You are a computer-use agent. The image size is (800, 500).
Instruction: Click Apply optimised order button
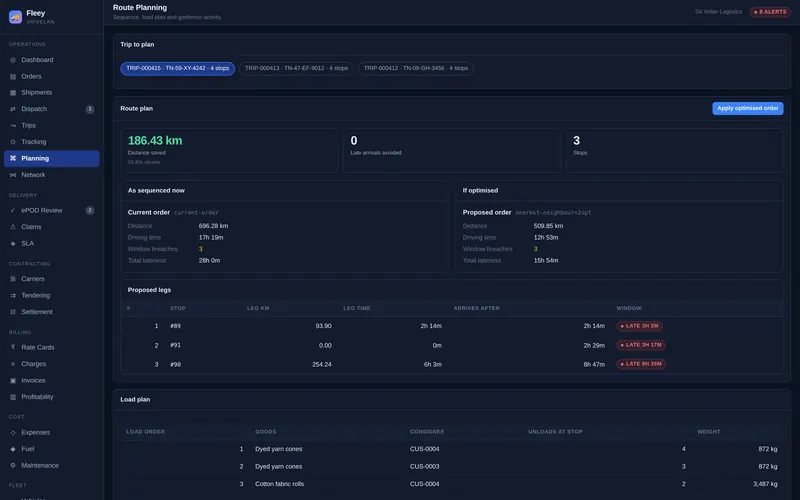(747, 108)
